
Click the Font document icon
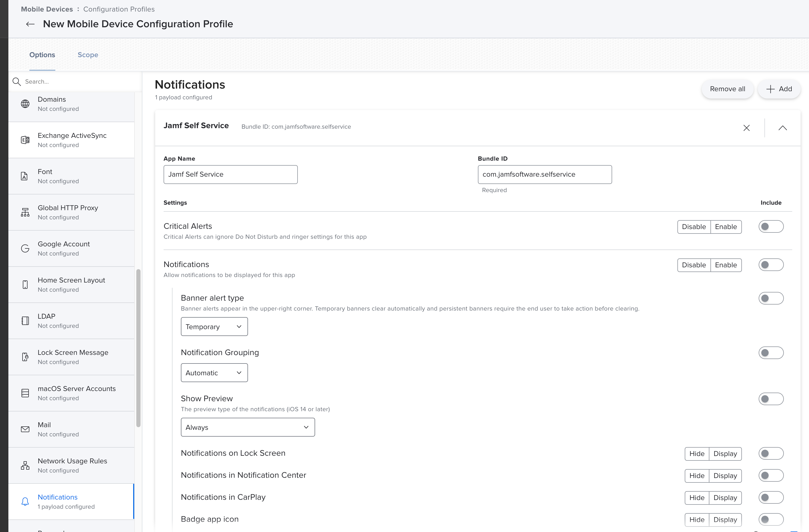24,176
